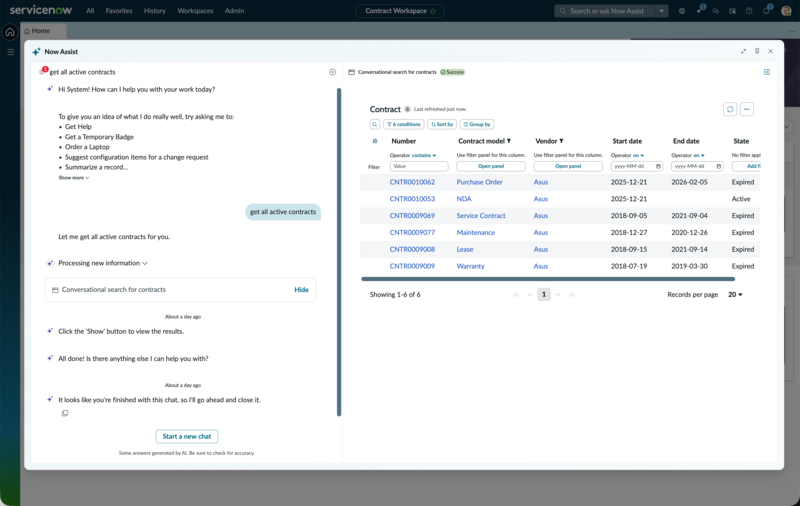The width and height of the screenshot is (800, 506).
Task: Open the Start date calendar picker icon
Action: 658,166
